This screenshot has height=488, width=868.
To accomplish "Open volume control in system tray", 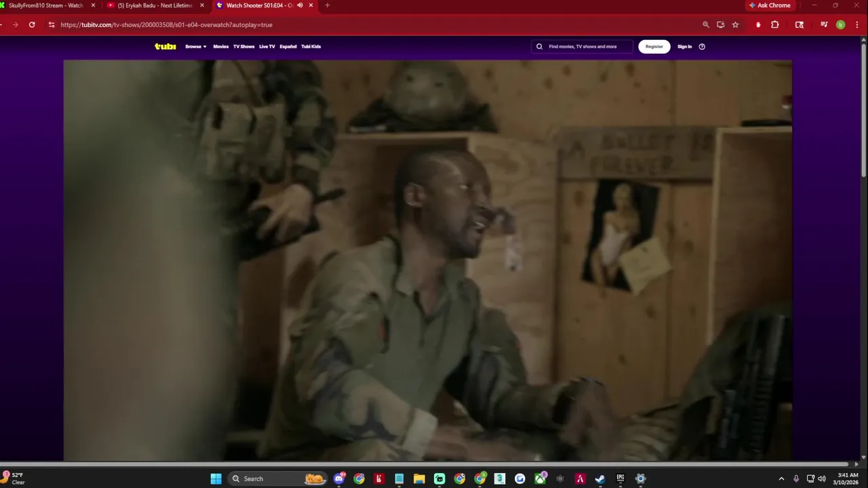I will coord(822,479).
